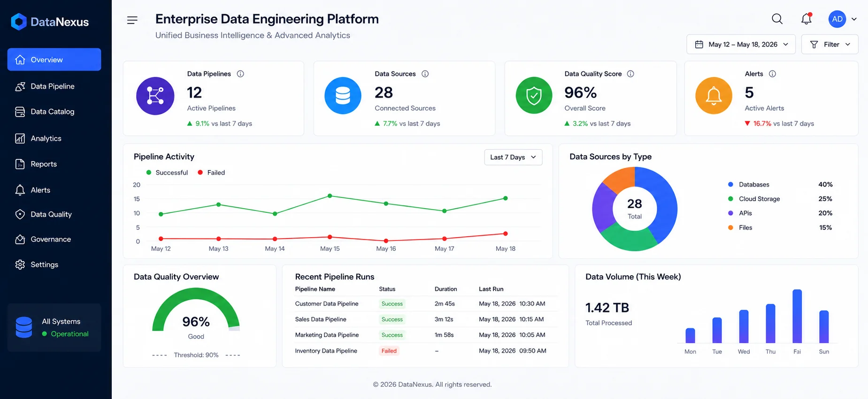Click APIs legend color dot
868x399 pixels.
[x=730, y=213]
